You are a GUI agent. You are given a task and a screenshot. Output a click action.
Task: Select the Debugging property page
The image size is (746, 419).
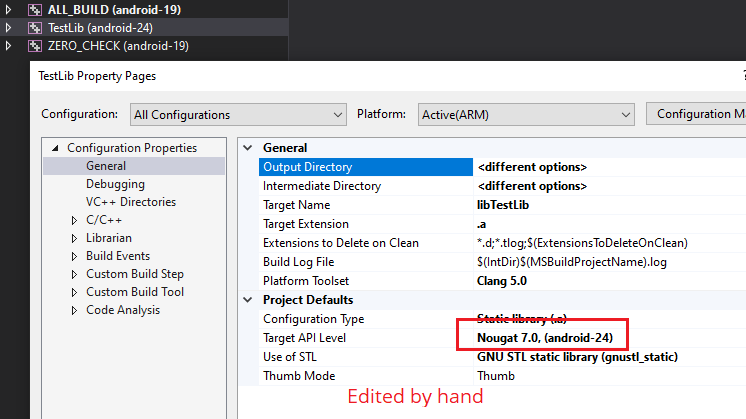115,184
